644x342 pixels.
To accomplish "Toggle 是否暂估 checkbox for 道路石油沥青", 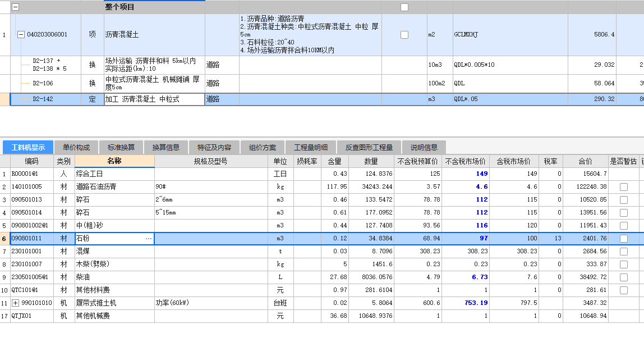I will pyautogui.click(x=623, y=186).
